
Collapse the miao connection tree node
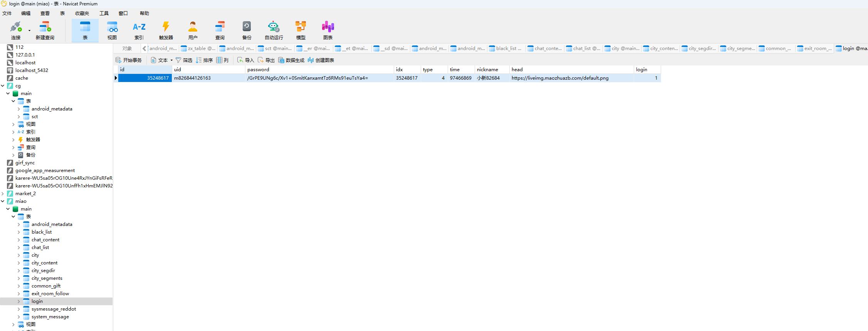[x=3, y=201]
